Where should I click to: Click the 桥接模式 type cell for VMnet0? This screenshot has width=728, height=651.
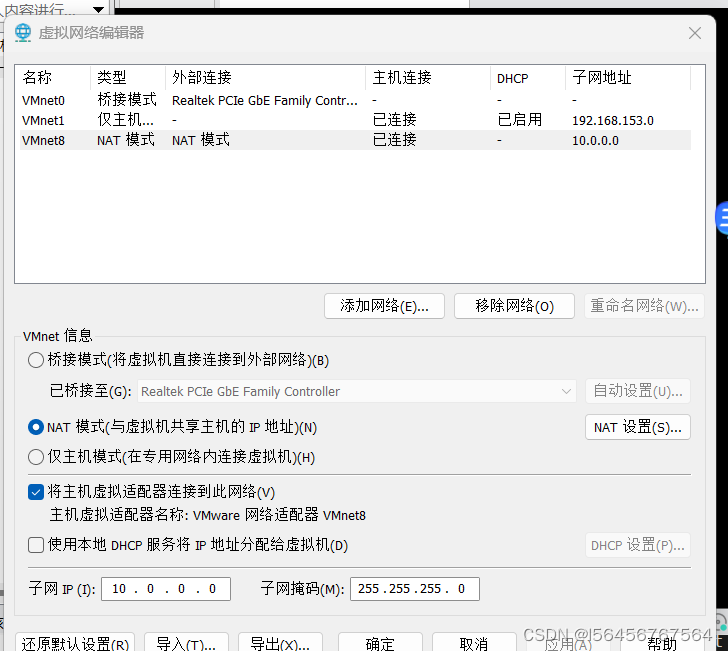coord(127,100)
